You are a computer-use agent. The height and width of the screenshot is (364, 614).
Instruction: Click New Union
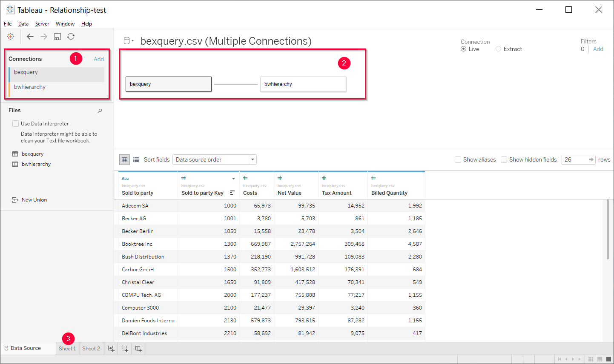point(34,200)
